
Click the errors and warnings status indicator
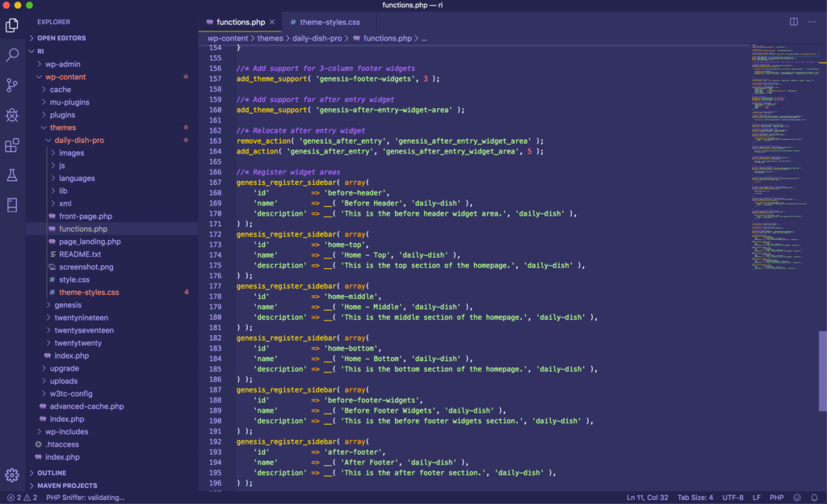(22, 498)
